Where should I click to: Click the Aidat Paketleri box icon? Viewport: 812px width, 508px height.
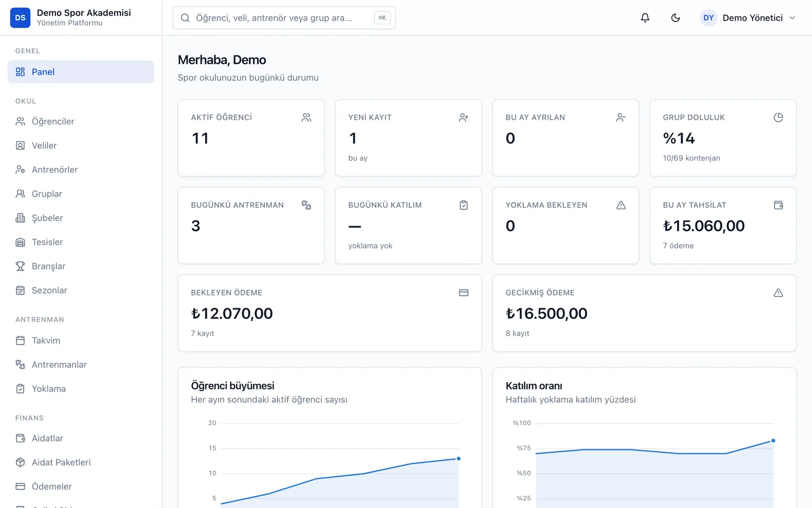[20, 462]
